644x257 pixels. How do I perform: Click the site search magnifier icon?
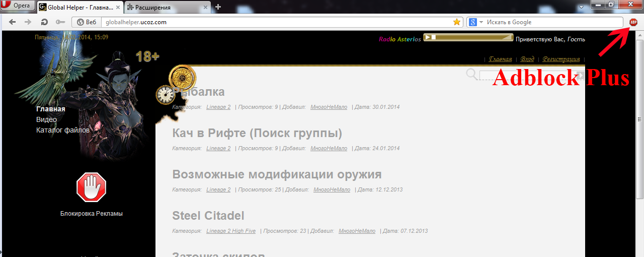coord(471,75)
